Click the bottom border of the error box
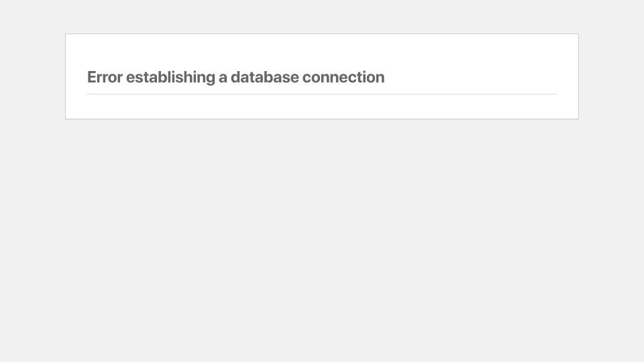The height and width of the screenshot is (362, 644). (x=322, y=119)
